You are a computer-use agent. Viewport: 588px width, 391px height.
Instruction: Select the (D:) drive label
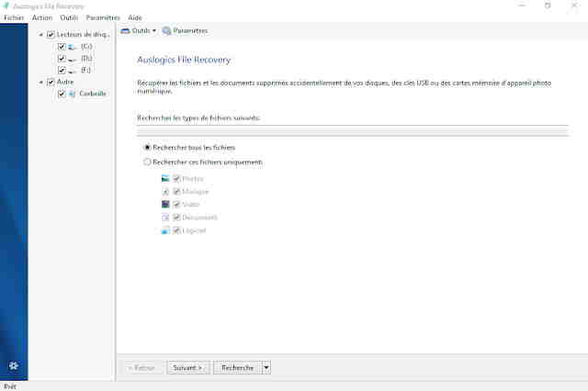click(86, 58)
